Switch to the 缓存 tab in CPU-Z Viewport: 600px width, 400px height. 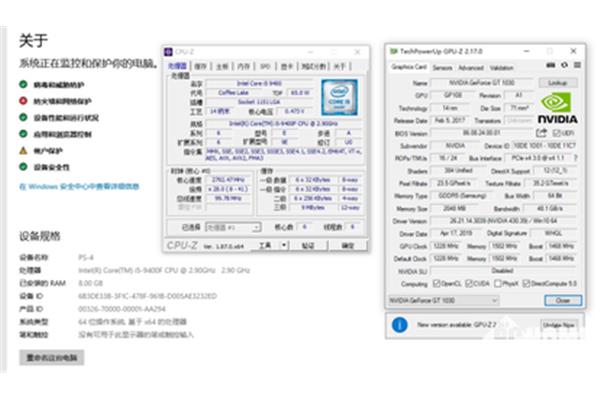[201, 66]
